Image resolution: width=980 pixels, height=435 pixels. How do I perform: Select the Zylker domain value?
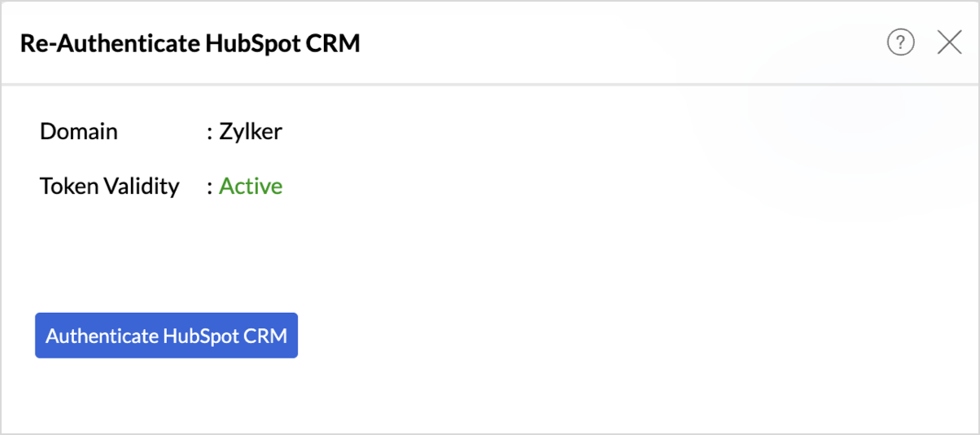pyautogui.click(x=251, y=131)
